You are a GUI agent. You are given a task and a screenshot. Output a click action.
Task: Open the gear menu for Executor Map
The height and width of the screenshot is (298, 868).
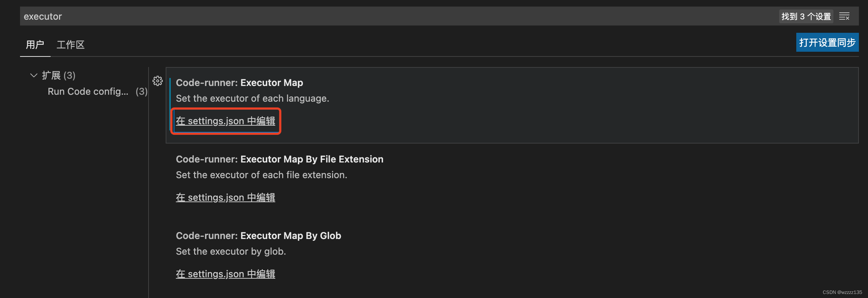pos(158,81)
